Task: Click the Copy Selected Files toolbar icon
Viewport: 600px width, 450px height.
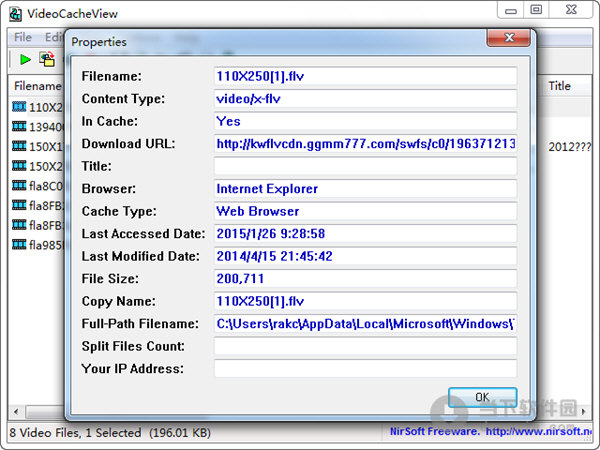Action: pos(47,59)
